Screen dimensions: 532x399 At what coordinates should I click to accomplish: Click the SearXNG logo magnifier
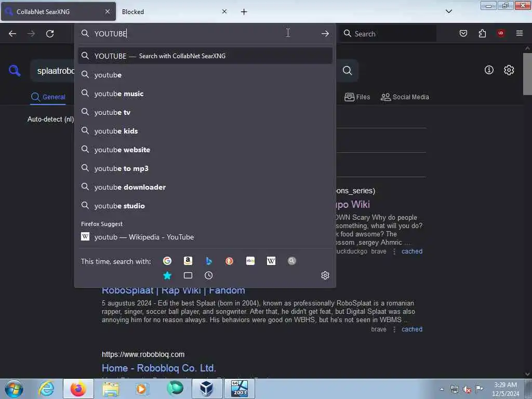point(15,71)
